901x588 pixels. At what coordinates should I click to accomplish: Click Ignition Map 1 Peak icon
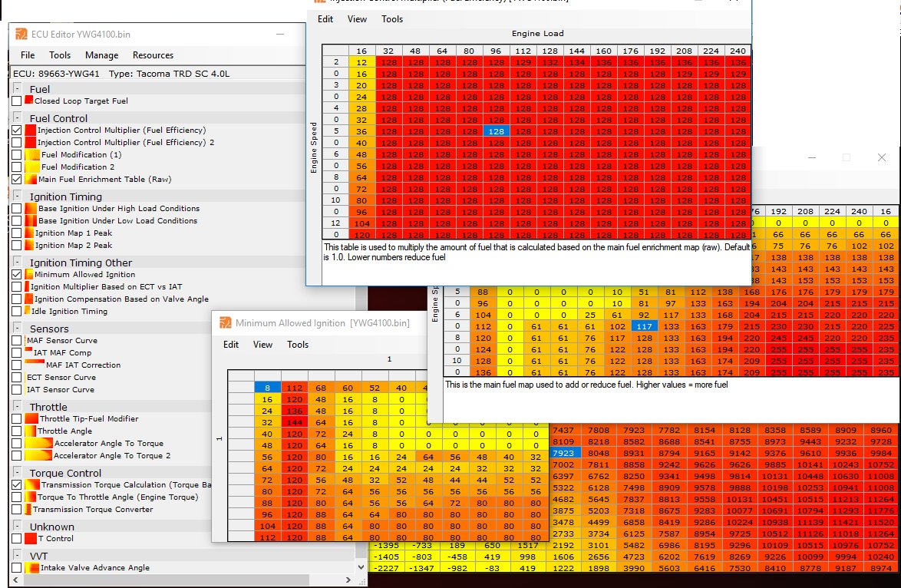tap(29, 233)
